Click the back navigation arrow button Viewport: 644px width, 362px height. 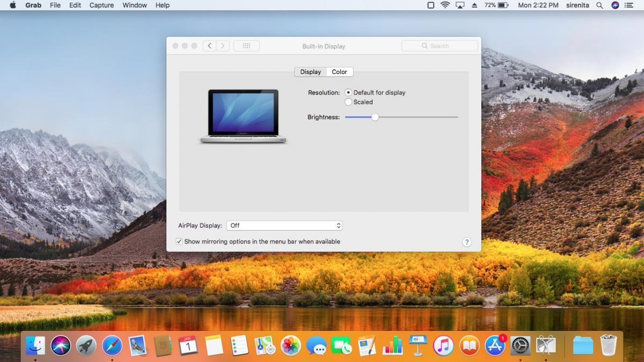[x=209, y=46]
